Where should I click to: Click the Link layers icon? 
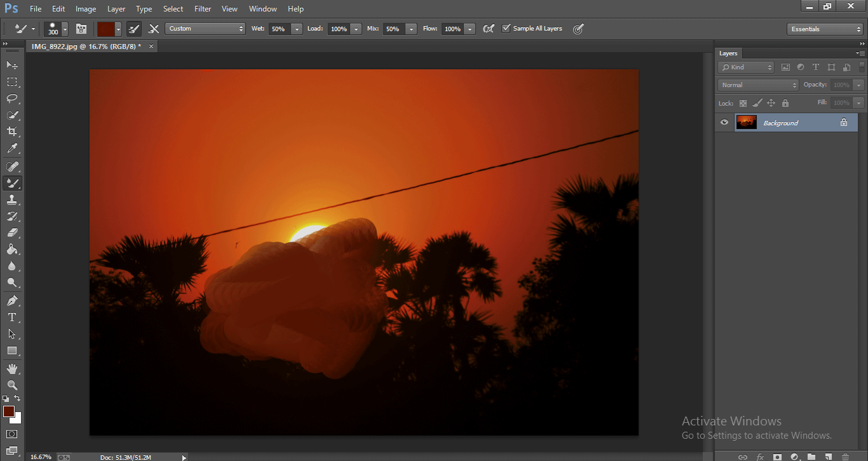tap(742, 457)
